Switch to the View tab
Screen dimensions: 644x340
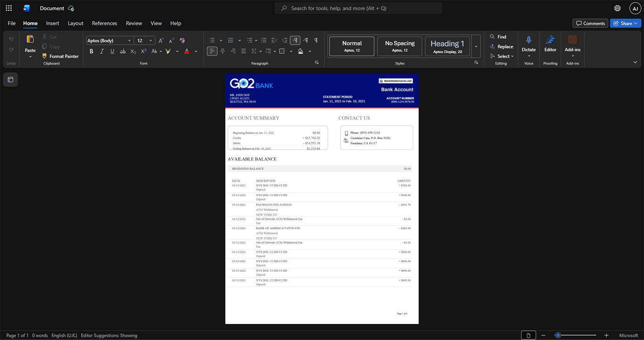[156, 23]
